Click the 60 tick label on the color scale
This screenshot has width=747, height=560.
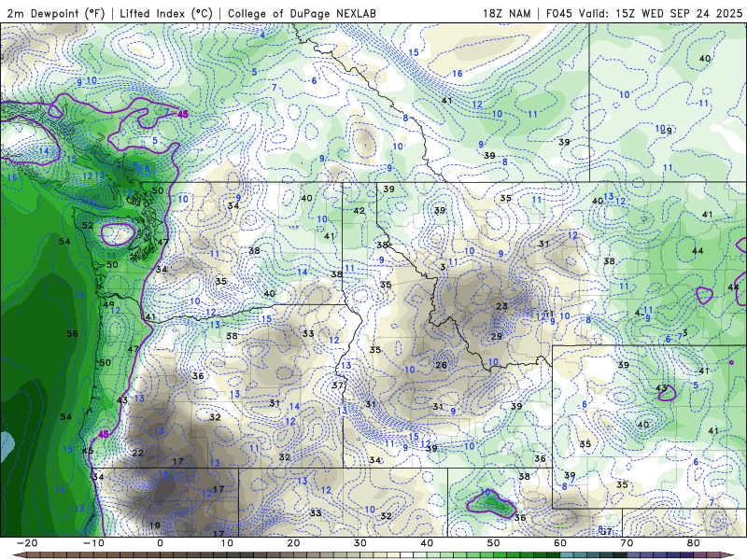click(560, 543)
